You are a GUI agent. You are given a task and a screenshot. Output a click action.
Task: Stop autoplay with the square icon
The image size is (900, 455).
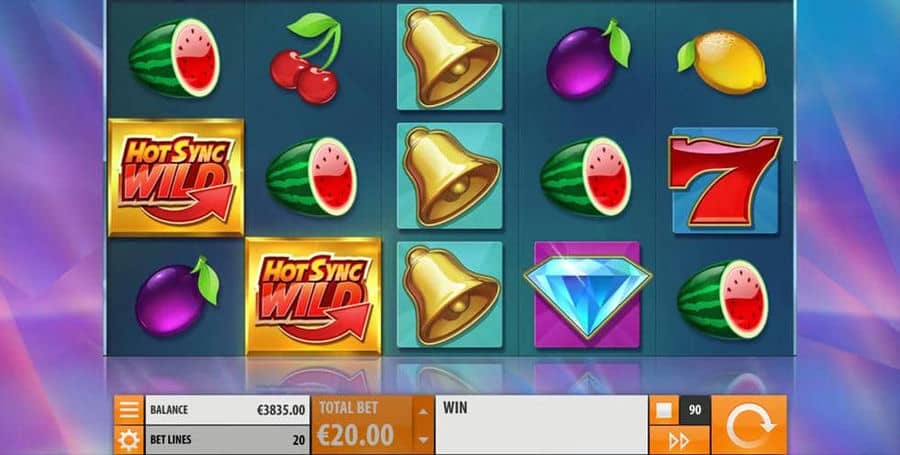(x=664, y=410)
